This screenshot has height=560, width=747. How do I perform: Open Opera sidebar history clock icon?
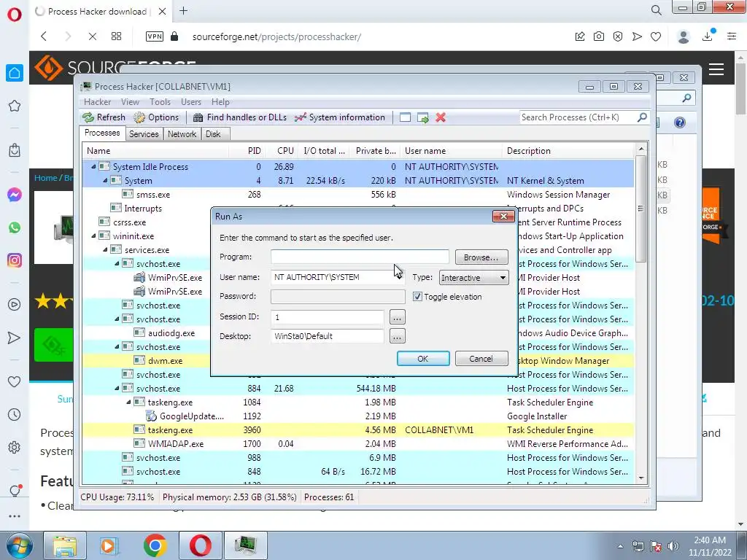(x=15, y=415)
